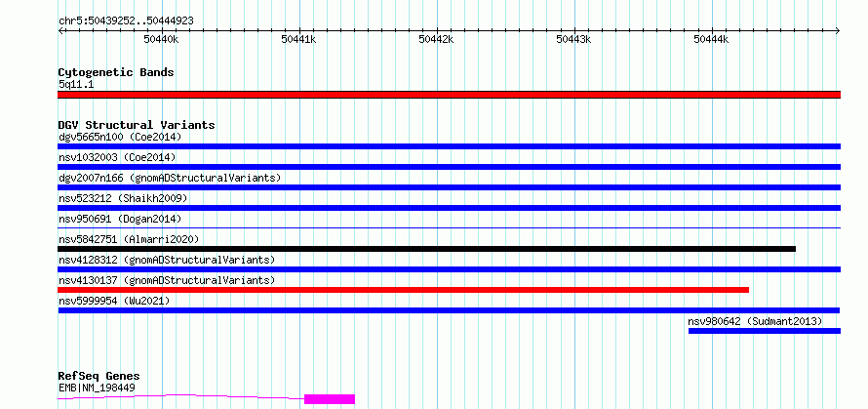The height and width of the screenshot is (409, 868).
Task: Click the 50440k ruler tick label
Action: [162, 39]
